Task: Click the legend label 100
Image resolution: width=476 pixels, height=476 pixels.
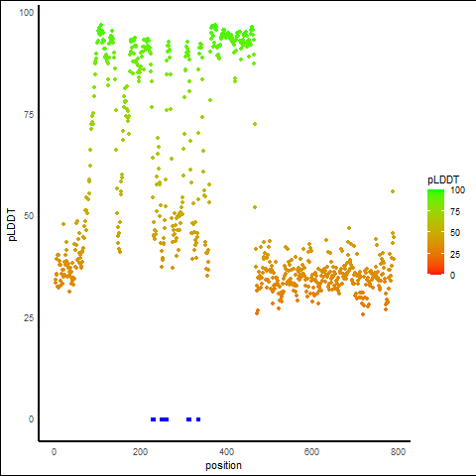Action: coord(457,190)
